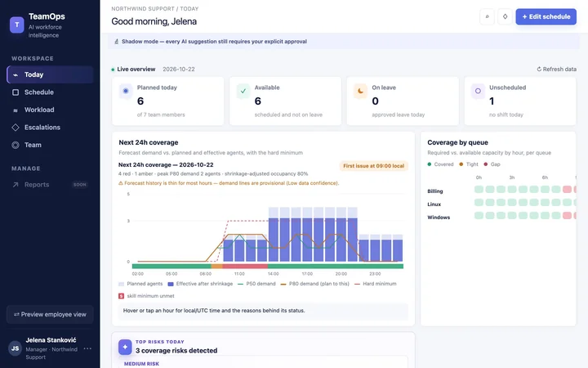The height and width of the screenshot is (368, 588).
Task: Click the On leave moon icon
Action: (x=360, y=91)
